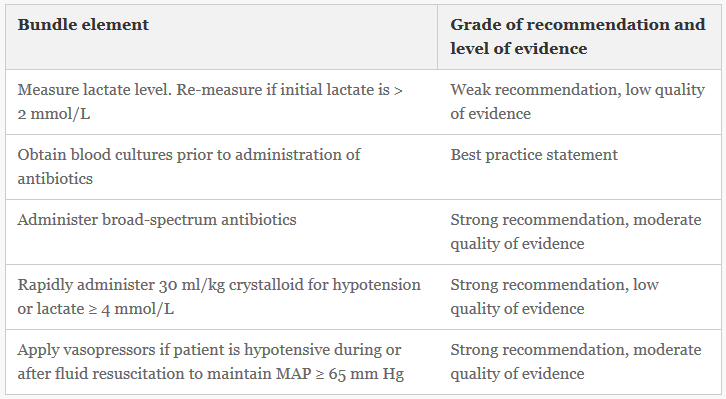The width and height of the screenshot is (726, 399).
Task: Select the "Administer broad-spectrum antibiotics" cell
Action: point(221,232)
